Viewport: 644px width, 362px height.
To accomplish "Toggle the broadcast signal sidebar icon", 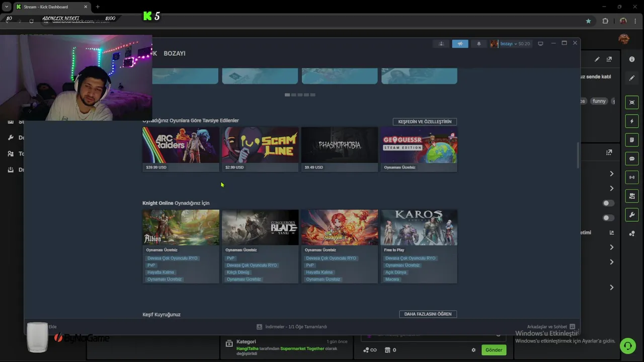I will click(632, 177).
